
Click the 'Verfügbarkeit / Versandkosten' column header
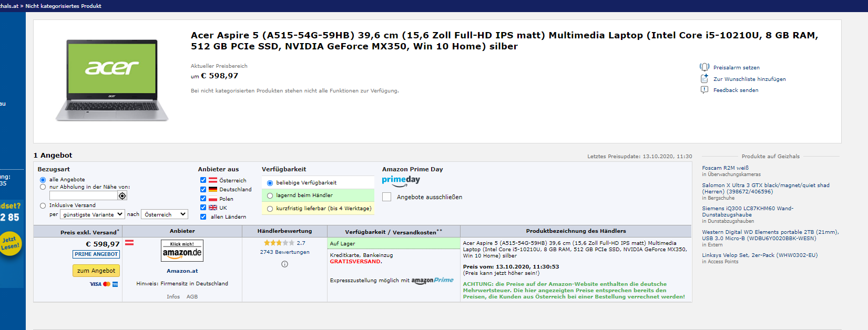(x=394, y=232)
